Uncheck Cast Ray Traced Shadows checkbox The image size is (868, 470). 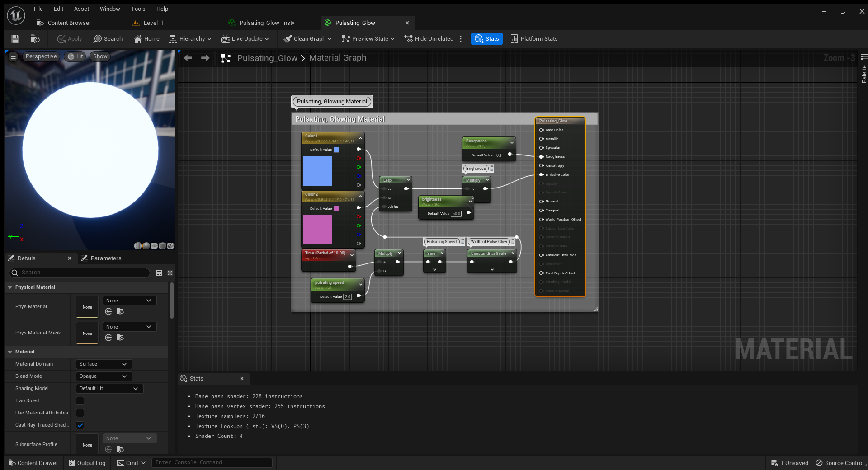coord(80,425)
